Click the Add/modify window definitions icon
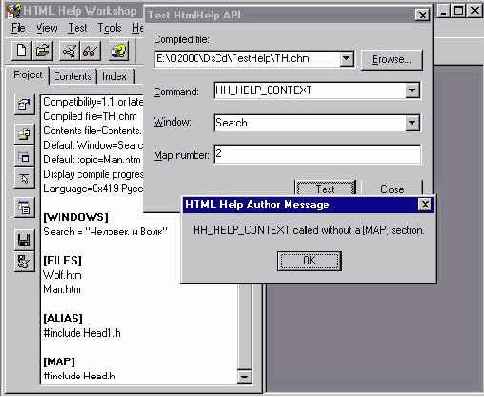Viewport: 484px width, 397px height. coord(24,157)
